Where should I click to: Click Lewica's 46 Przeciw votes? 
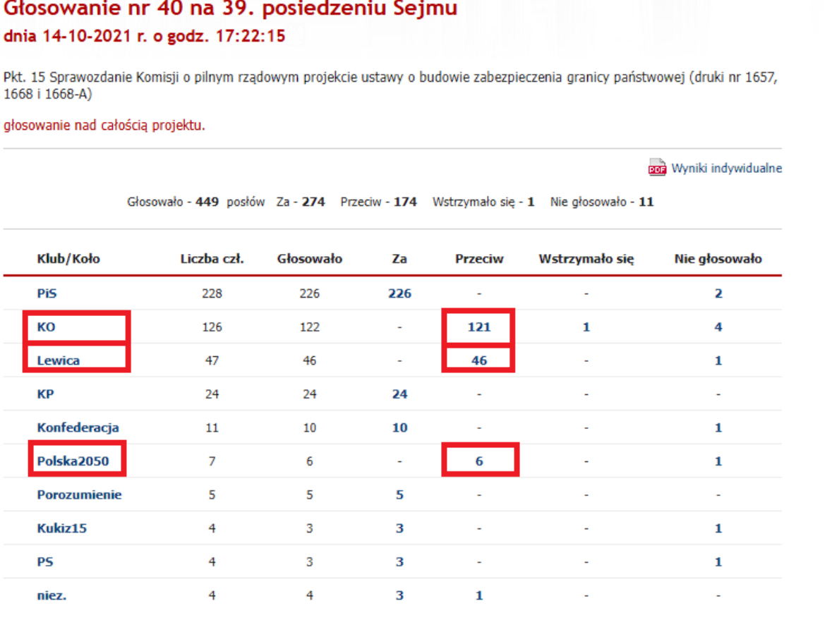point(478,360)
